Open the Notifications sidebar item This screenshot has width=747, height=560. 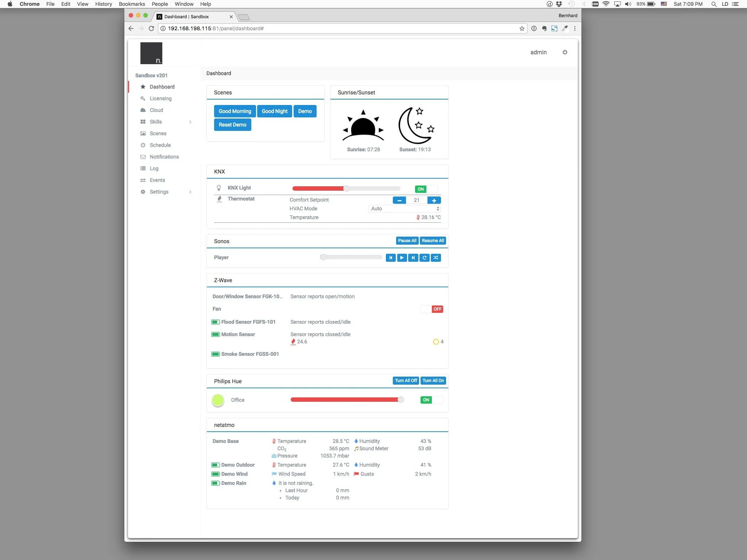click(x=164, y=157)
